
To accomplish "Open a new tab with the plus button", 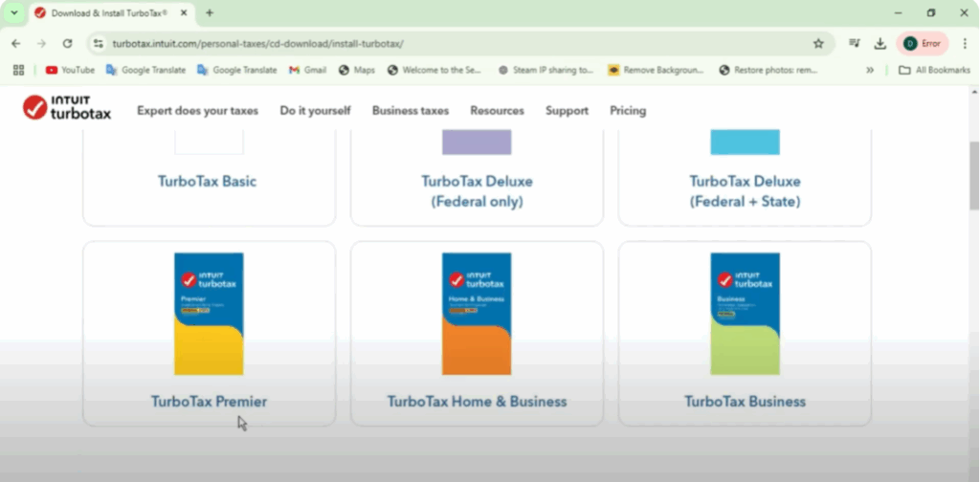I will click(210, 12).
